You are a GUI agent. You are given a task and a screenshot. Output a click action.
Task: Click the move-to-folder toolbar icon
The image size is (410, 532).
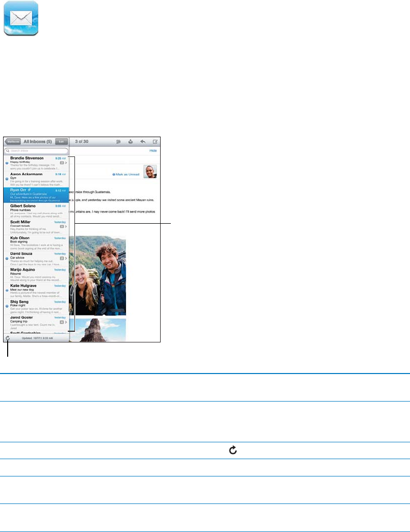[x=118, y=142]
